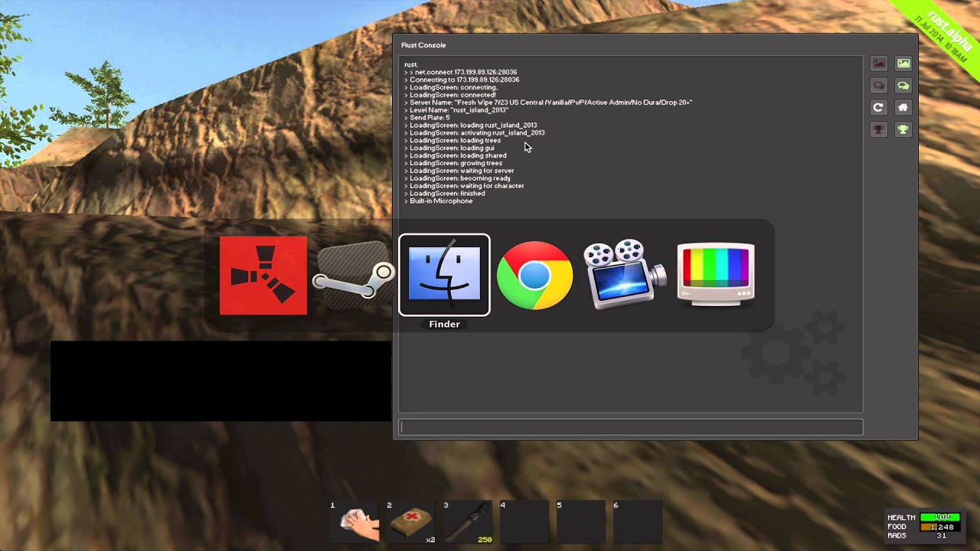The width and height of the screenshot is (980, 551).
Task: Click the 'LoadingScreen: growing trees' line
Action: [x=453, y=163]
